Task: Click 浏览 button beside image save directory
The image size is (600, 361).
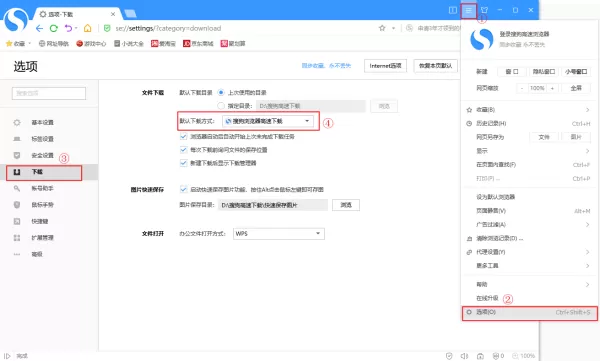Action: coord(346,205)
